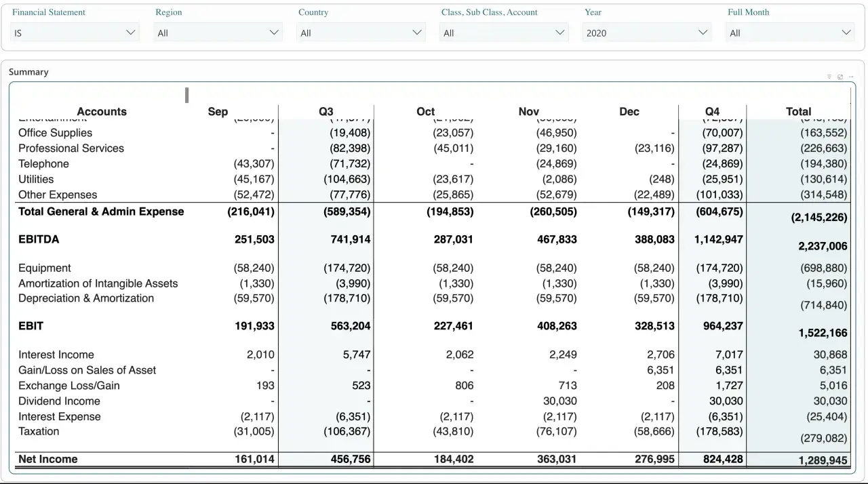The height and width of the screenshot is (484, 868).
Task: Select the EBITDA row label
Action: [39, 239]
